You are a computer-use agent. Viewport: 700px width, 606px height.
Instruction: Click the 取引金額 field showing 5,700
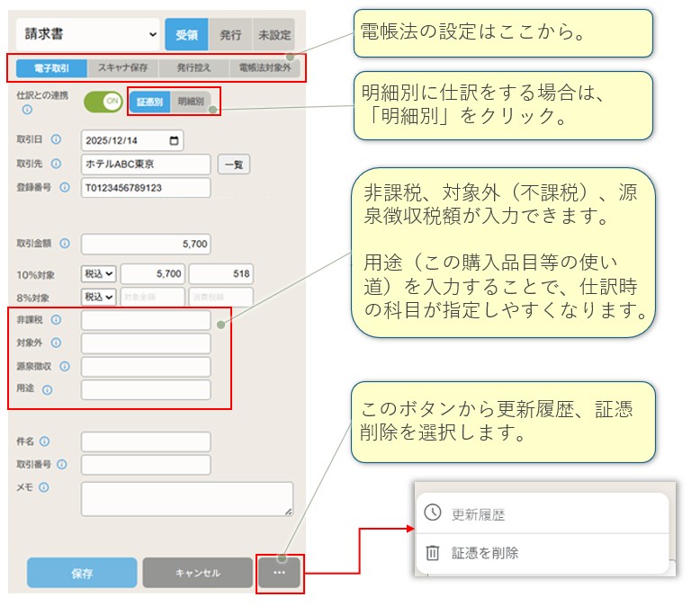(x=146, y=244)
